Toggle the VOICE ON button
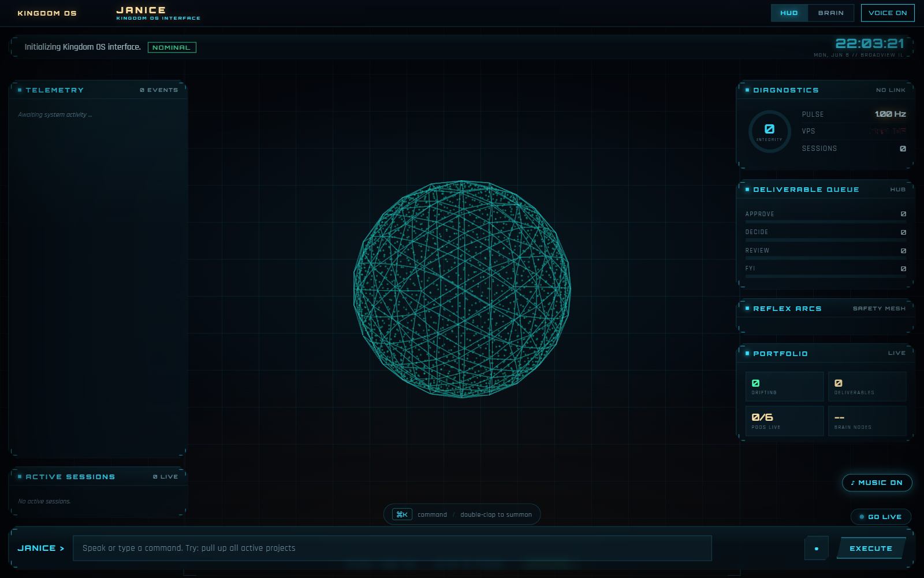 point(888,13)
